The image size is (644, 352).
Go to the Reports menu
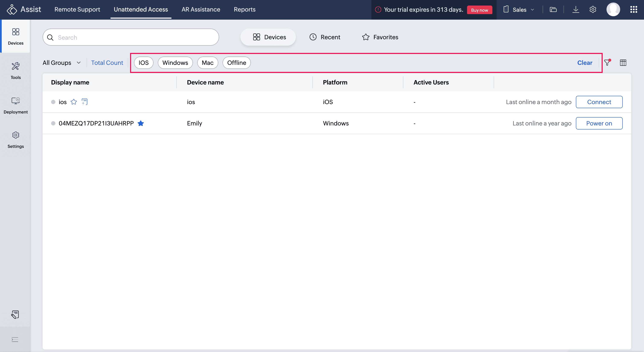(x=244, y=10)
